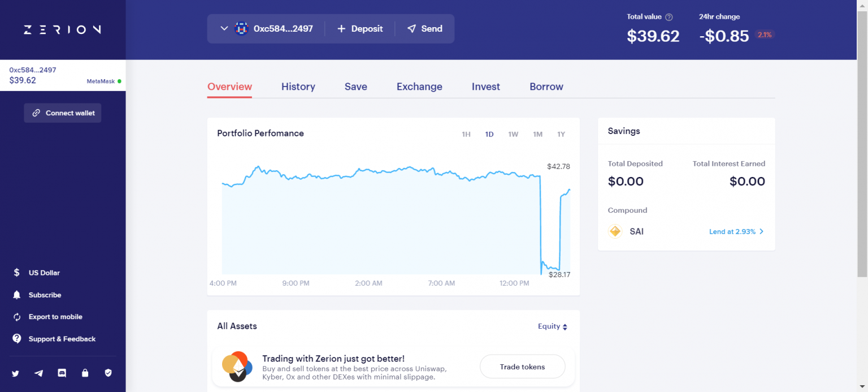
Task: Open the Twitter icon link
Action: coord(15,373)
